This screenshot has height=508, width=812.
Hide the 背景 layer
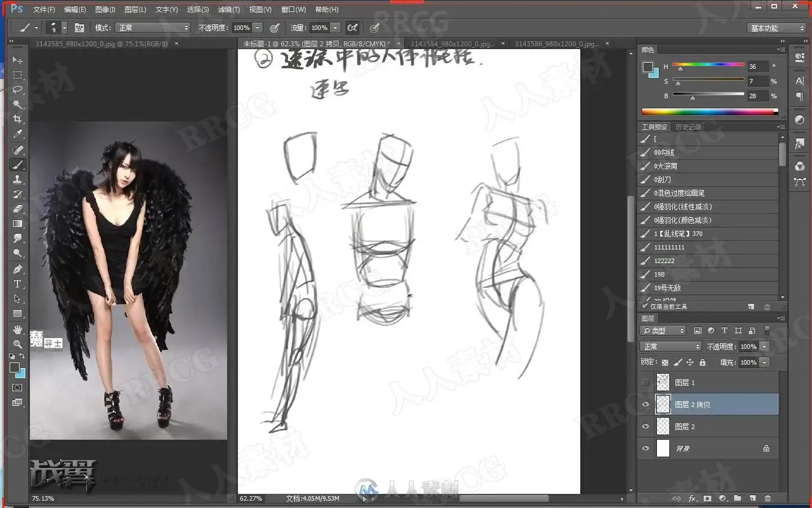(646, 449)
